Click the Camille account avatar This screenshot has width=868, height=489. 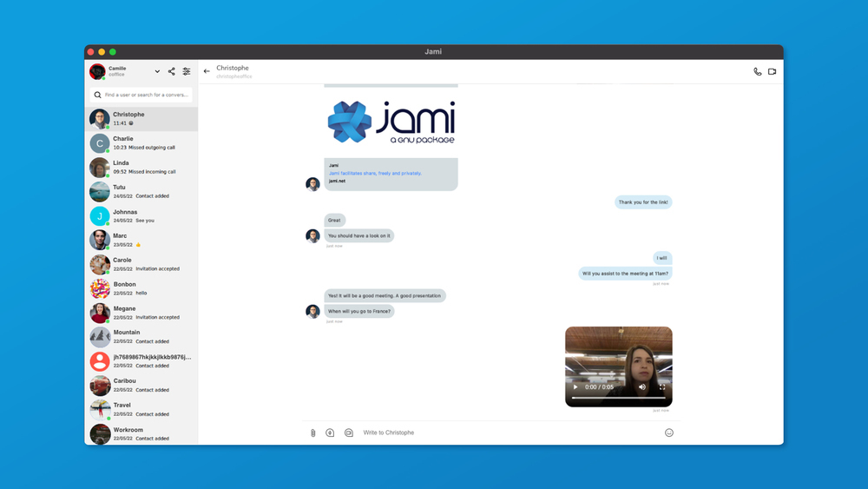tap(97, 71)
